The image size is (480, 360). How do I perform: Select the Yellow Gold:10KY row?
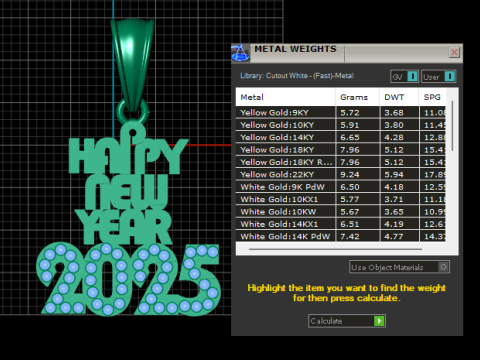[x=341, y=125]
